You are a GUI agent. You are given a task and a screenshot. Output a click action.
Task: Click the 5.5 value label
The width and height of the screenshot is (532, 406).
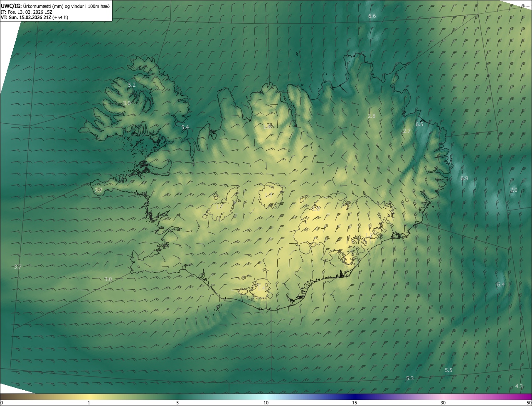point(448,370)
